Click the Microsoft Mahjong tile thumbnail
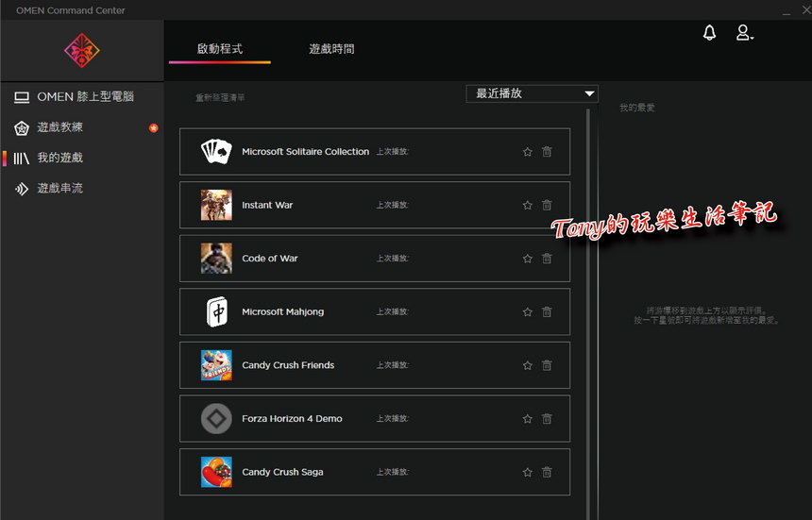Image resolution: width=812 pixels, height=520 pixels. pyautogui.click(x=217, y=312)
